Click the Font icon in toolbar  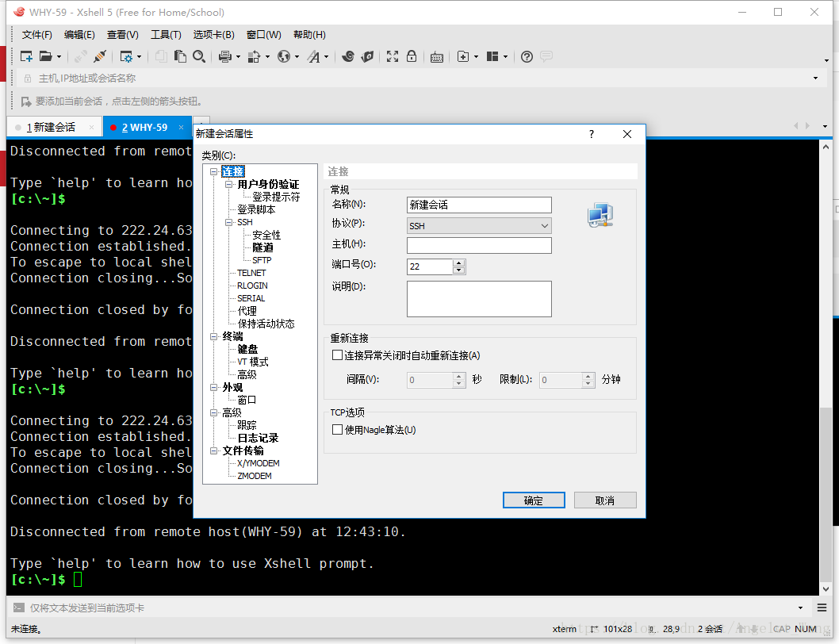[313, 56]
